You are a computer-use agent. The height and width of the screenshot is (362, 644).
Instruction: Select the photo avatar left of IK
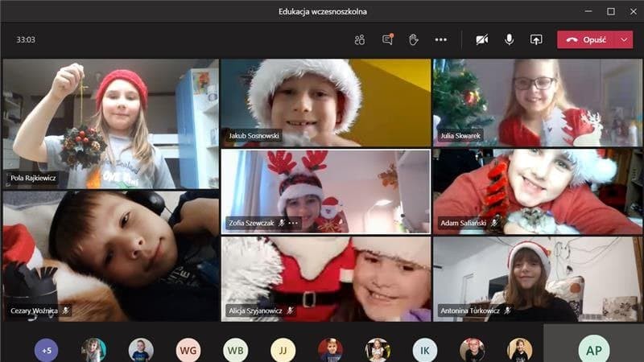(x=378, y=350)
